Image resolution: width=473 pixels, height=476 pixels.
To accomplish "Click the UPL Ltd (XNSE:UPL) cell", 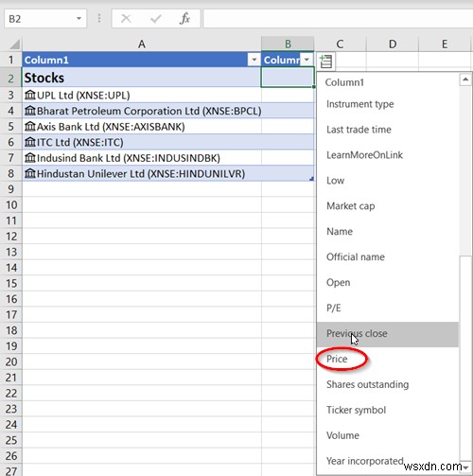I will click(142, 95).
